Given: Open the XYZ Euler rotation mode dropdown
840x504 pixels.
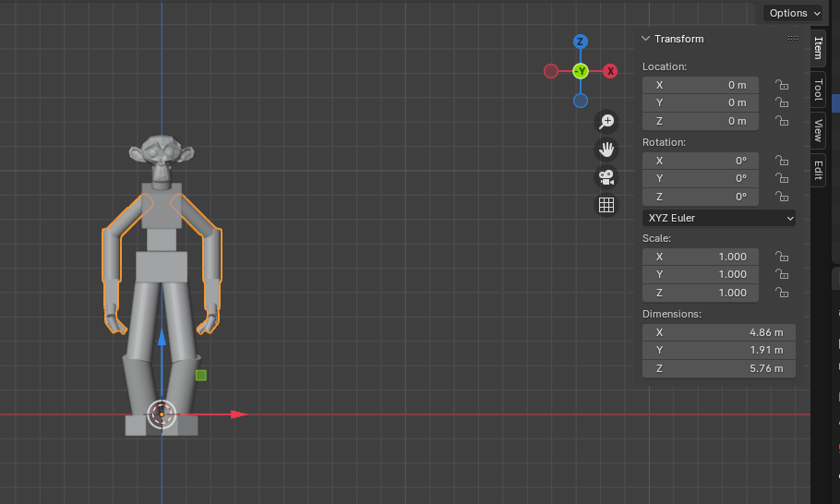Looking at the screenshot, I should [x=718, y=218].
